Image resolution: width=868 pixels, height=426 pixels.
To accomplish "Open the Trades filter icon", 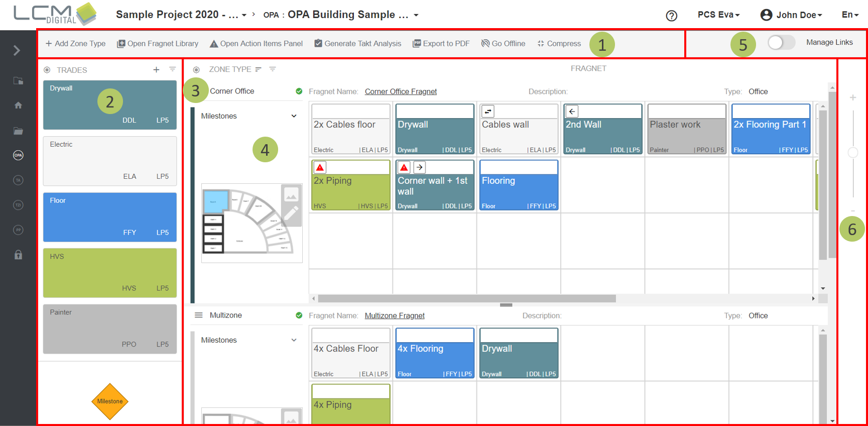I will point(172,69).
